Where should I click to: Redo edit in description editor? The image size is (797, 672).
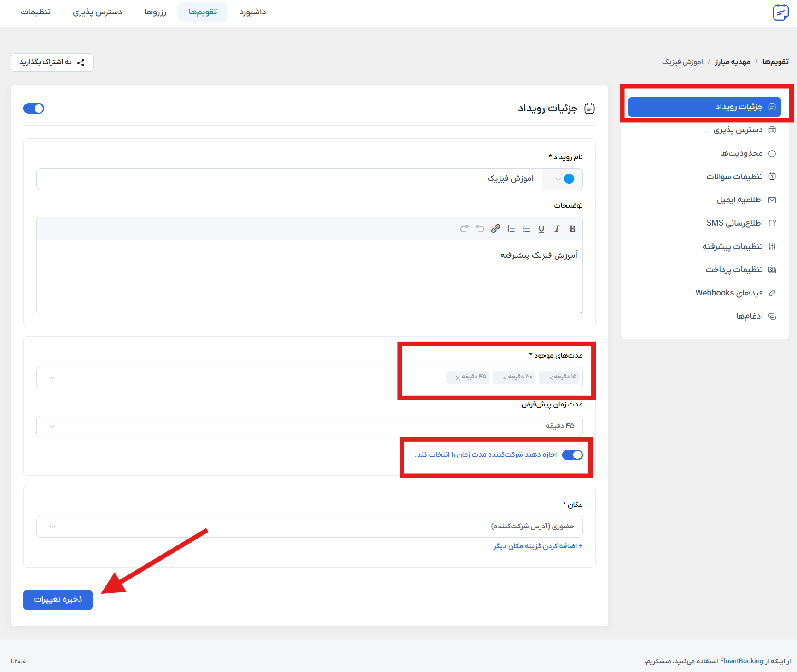(464, 229)
